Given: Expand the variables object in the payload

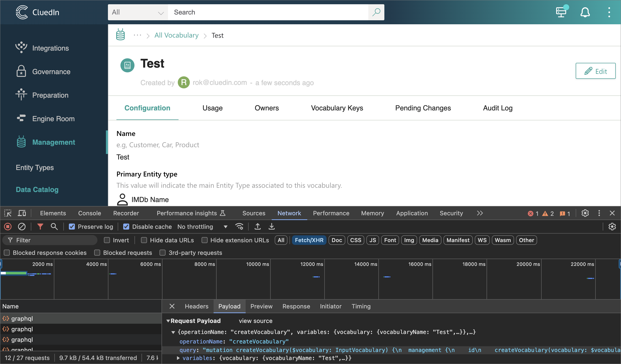Looking at the screenshot, I should click(178, 358).
